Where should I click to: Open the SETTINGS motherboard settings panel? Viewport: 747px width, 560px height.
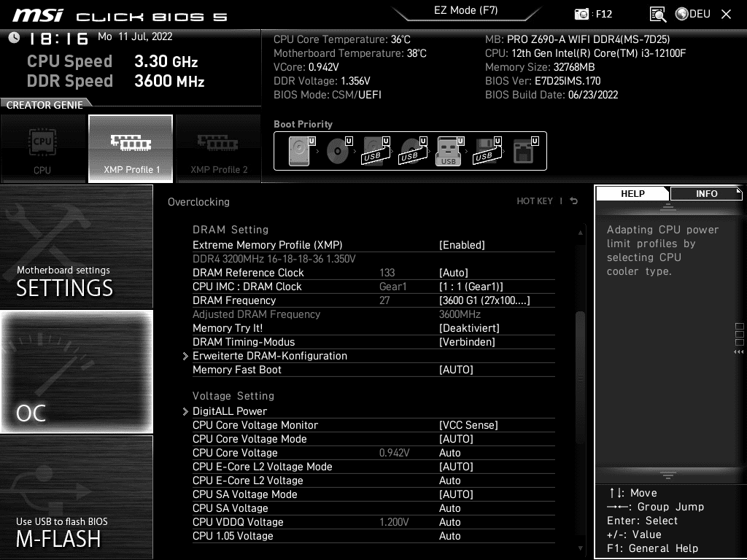(76, 246)
